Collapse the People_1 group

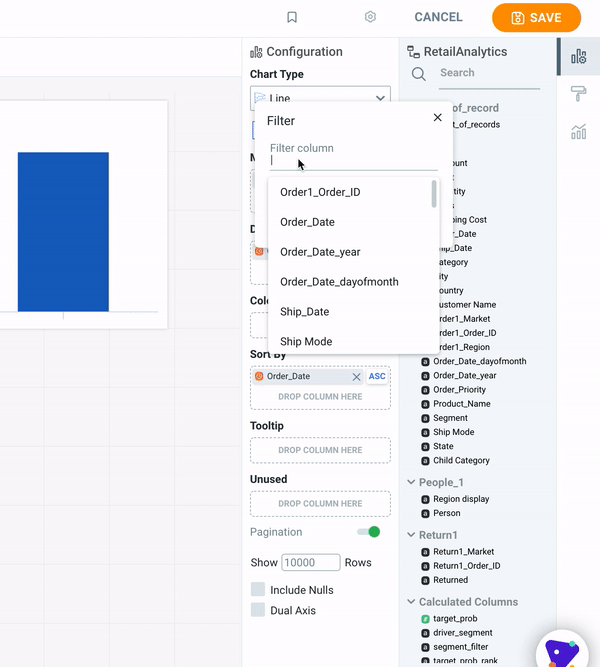[411, 482]
